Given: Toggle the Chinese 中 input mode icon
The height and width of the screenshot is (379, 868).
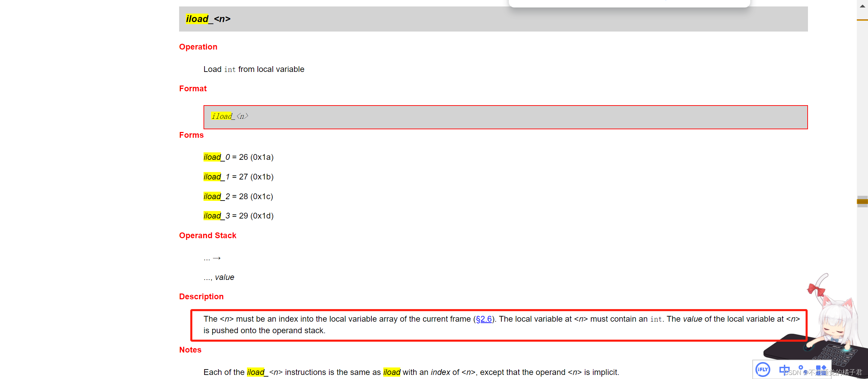Looking at the screenshot, I should [784, 369].
